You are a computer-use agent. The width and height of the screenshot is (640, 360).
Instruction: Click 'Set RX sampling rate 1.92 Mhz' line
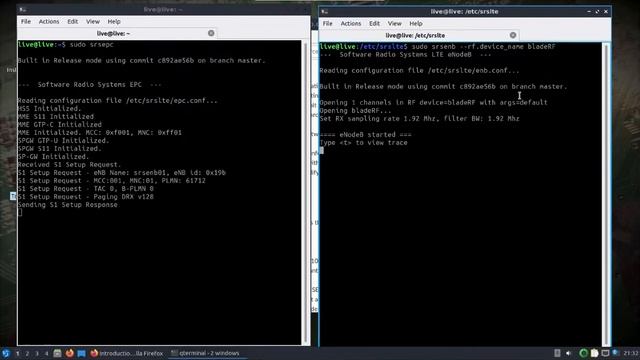(x=420, y=119)
